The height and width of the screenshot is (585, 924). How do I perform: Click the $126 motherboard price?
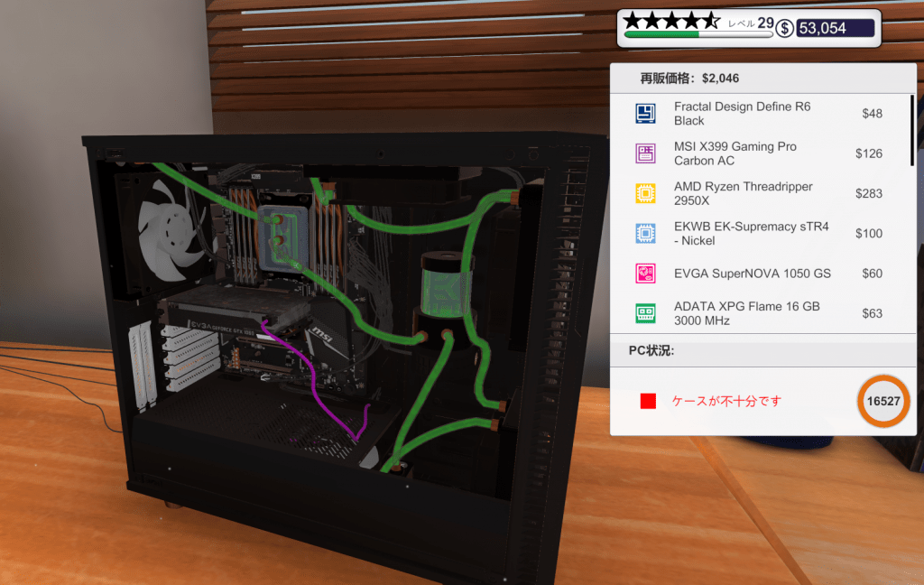(x=869, y=153)
